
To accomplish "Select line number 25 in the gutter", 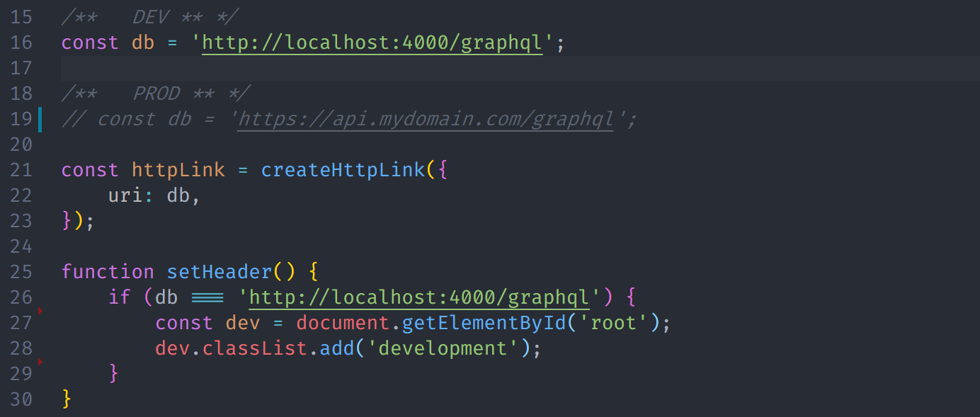I will point(22,272).
